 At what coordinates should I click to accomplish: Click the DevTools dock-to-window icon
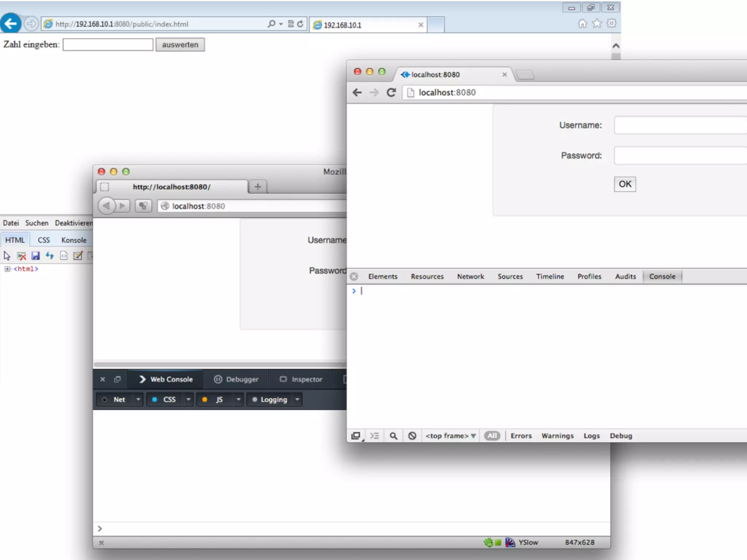click(356, 436)
